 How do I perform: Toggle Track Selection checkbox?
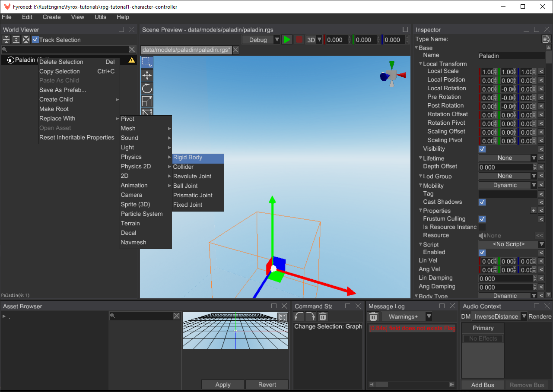pyautogui.click(x=35, y=40)
